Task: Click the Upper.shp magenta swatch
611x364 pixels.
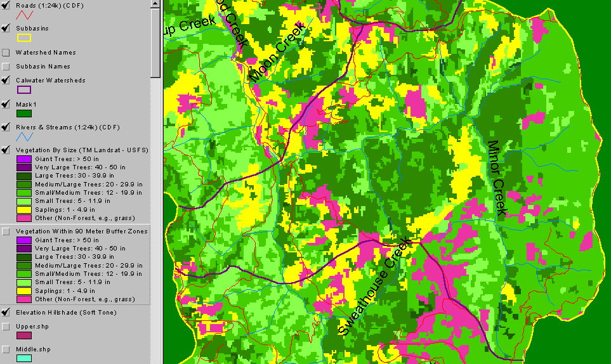Action: coord(23,335)
